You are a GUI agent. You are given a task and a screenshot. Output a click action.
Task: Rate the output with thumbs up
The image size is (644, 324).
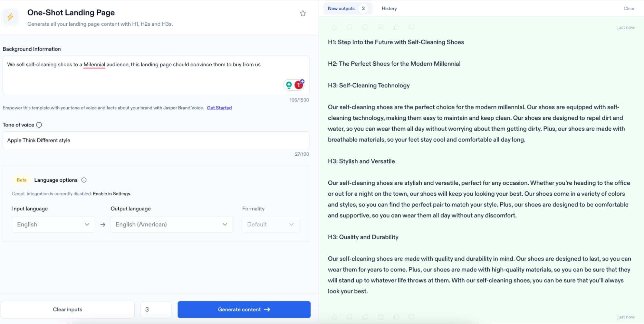pyautogui.click(x=396, y=27)
